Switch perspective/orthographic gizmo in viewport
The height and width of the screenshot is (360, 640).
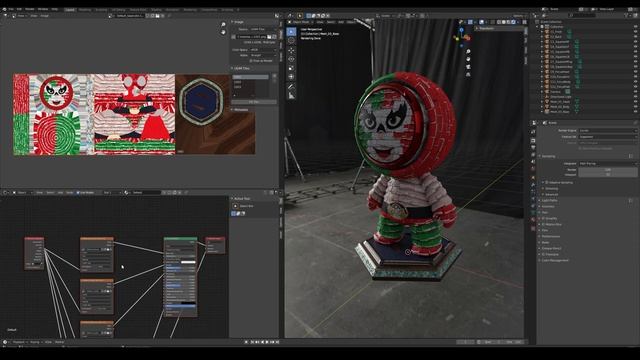point(468,75)
